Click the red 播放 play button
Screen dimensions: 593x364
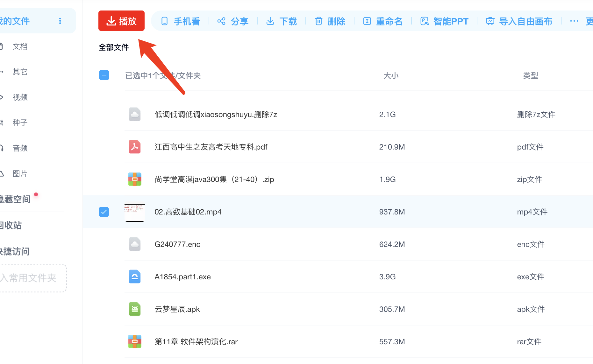121,21
